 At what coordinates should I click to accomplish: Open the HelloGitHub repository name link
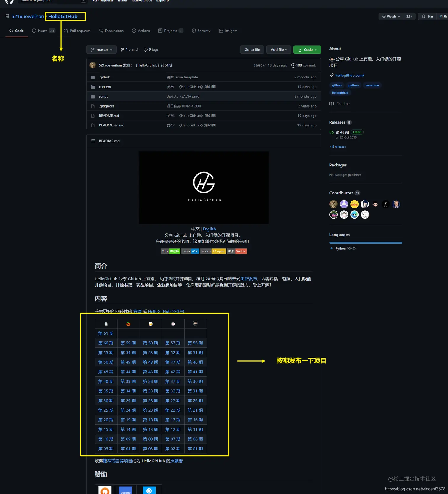pos(63,16)
